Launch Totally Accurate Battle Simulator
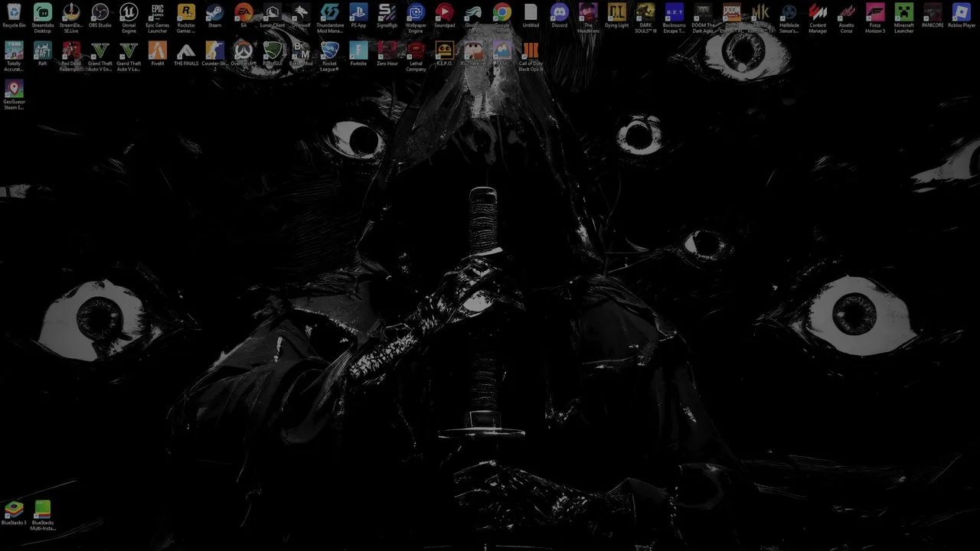The height and width of the screenshot is (551, 980). pos(14,57)
